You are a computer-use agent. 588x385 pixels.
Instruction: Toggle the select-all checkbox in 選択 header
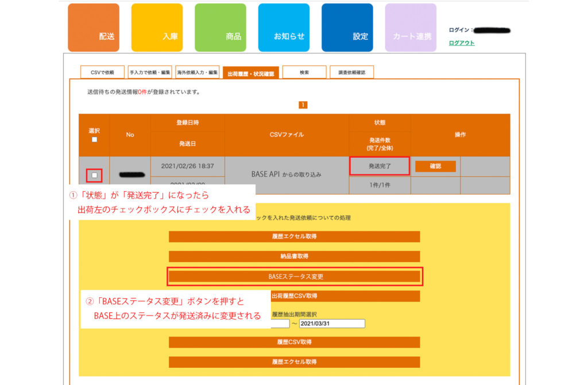[94, 139]
